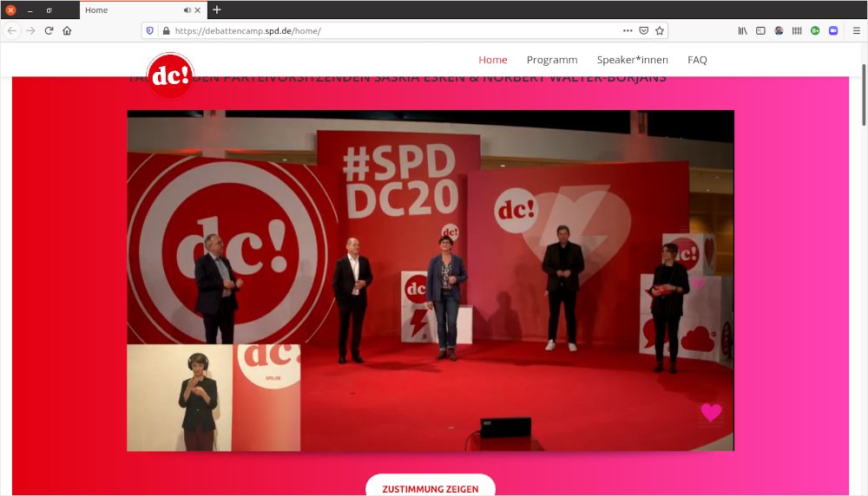This screenshot has width=868, height=496.
Task: Click the sign language interpreter inset
Action: [214, 397]
